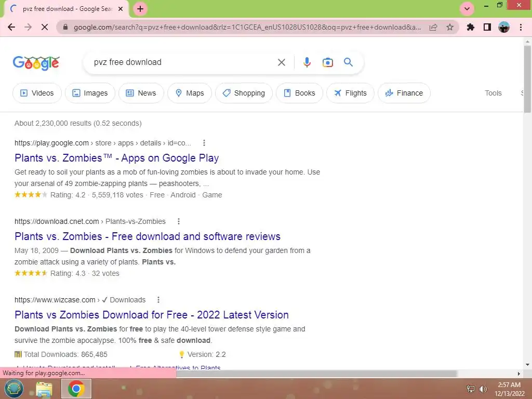This screenshot has height=399, width=532.
Task: Share this page from address bar
Action: click(x=433, y=28)
